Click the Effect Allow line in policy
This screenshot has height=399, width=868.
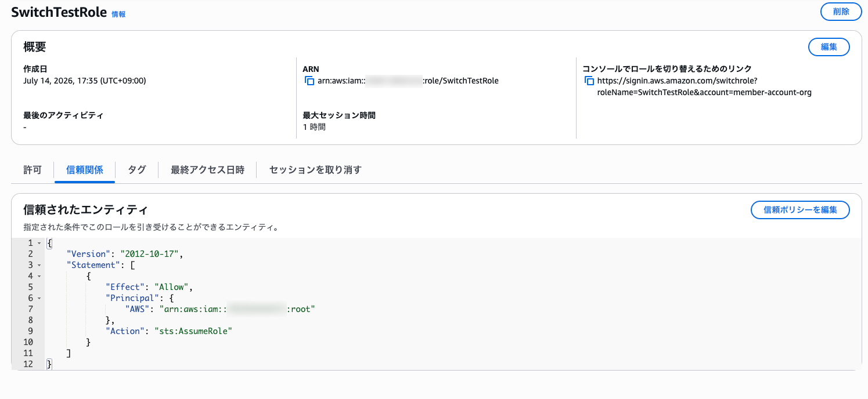[x=149, y=287]
